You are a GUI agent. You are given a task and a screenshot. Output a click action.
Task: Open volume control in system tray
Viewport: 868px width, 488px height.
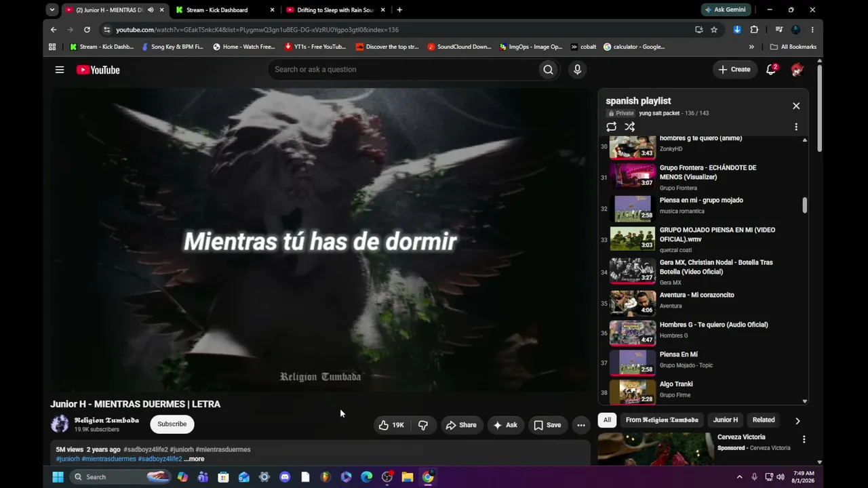(780, 477)
